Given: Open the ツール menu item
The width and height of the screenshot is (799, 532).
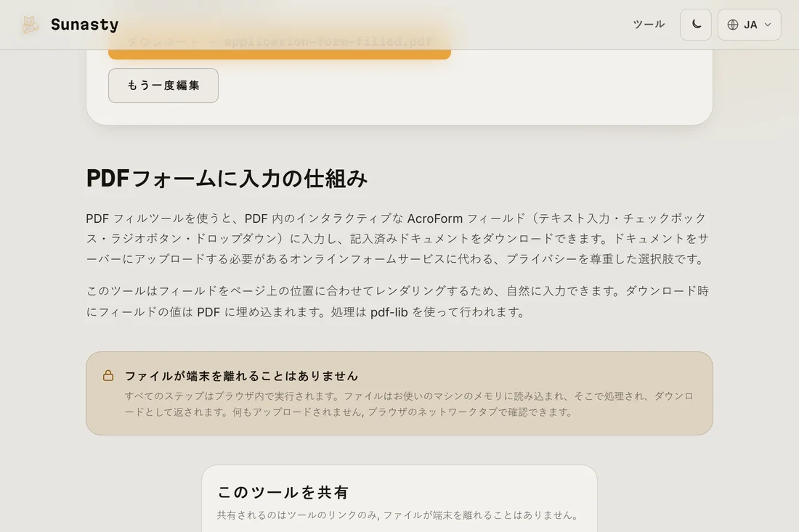Looking at the screenshot, I should pos(649,25).
